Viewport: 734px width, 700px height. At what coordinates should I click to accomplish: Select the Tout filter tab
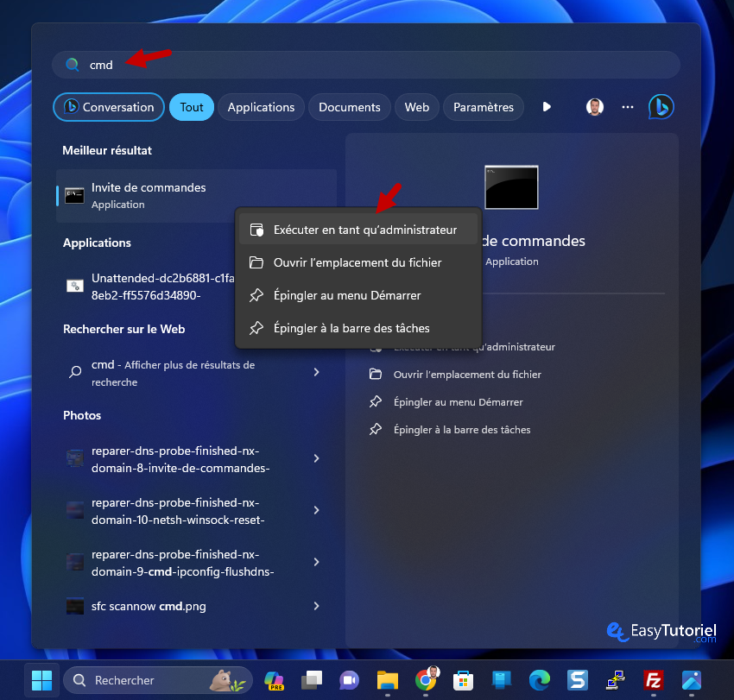[192, 107]
